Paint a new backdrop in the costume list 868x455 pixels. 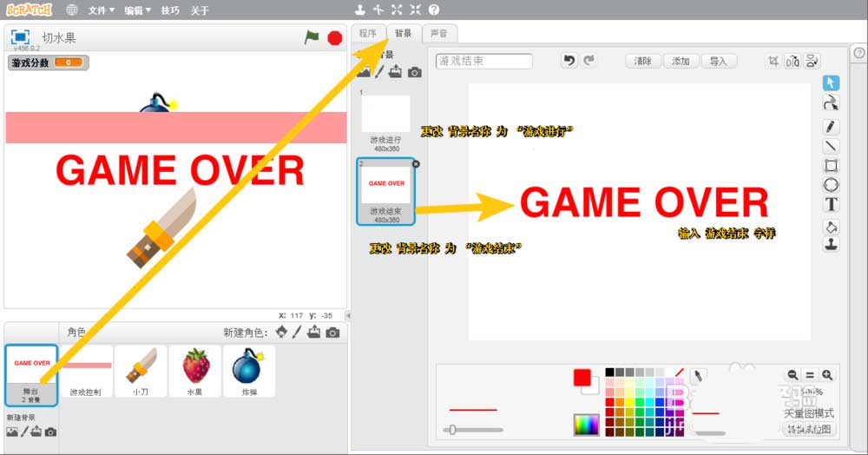[379, 72]
